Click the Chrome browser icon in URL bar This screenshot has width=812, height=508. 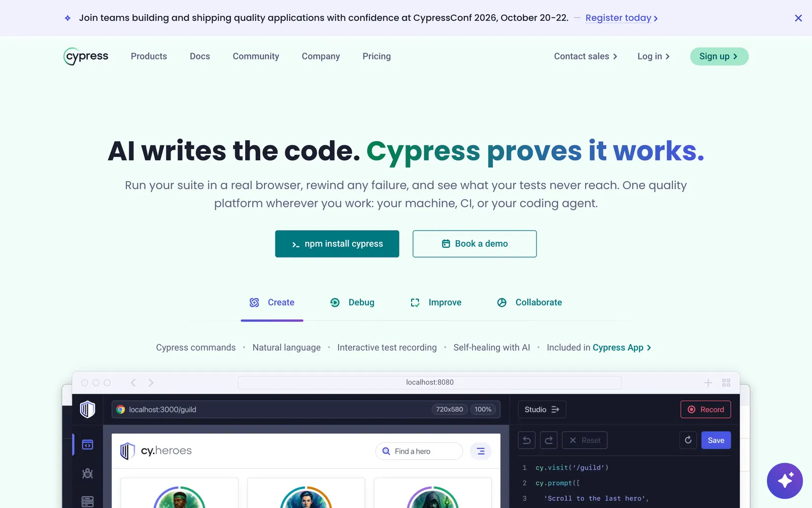coord(121,409)
